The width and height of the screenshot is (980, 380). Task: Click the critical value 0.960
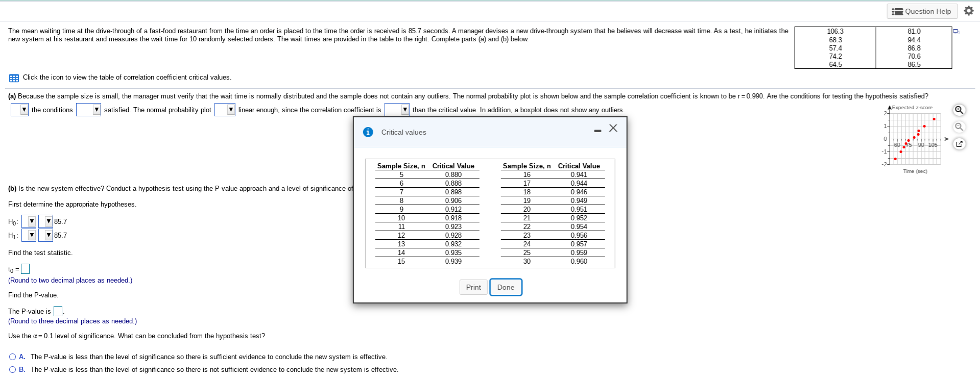(579, 261)
